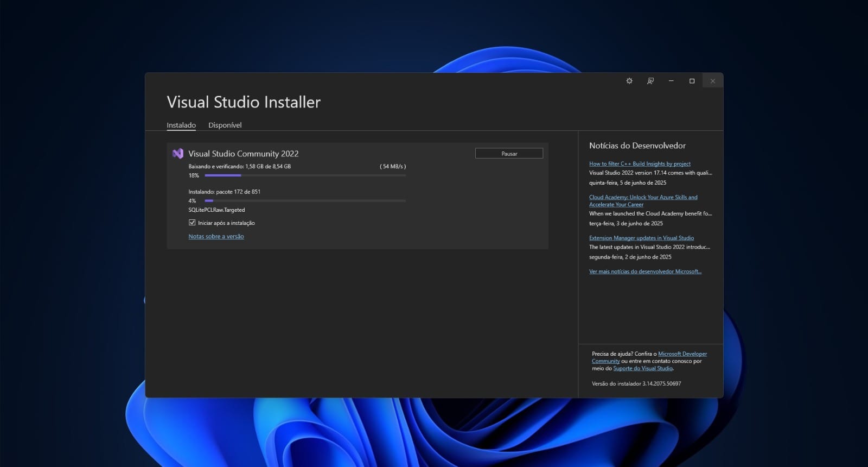Screen dimensions: 868x467
Task: Click the SQLitePCLRaw.Targeted package name
Action: 216,210
